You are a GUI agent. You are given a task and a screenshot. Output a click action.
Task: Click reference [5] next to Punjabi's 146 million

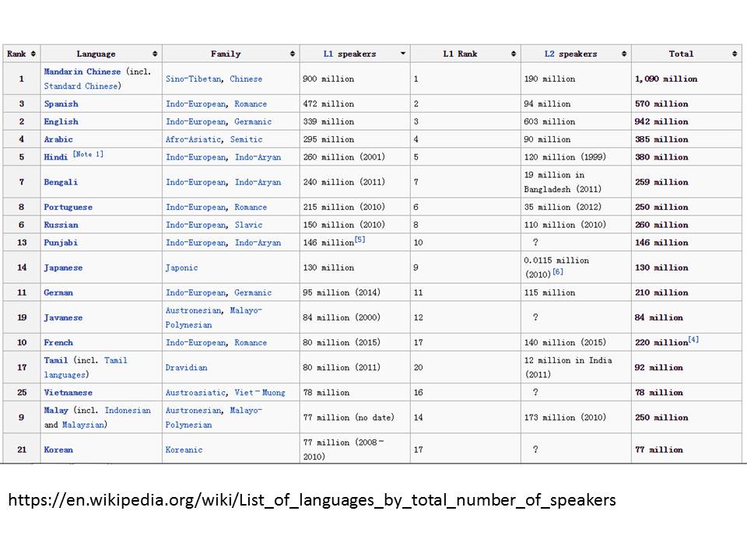[x=359, y=240]
